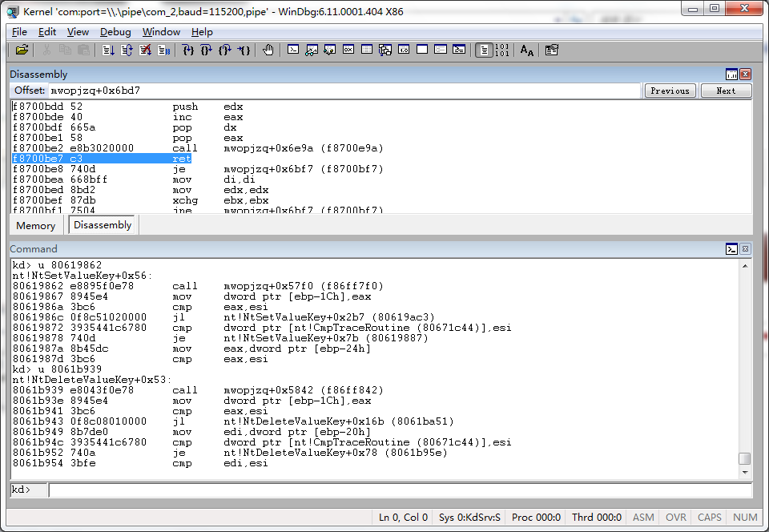This screenshot has height=532, width=769.
Task: Open the File menu
Action: 19,32
